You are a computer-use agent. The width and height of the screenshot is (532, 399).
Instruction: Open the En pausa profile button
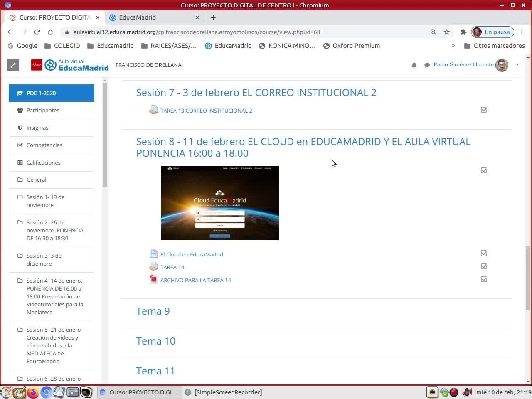tap(493, 32)
